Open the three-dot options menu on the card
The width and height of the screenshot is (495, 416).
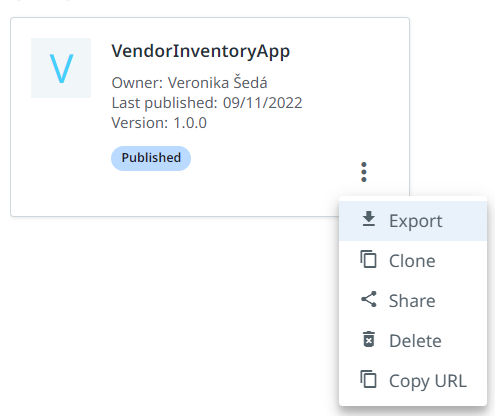pyautogui.click(x=364, y=172)
